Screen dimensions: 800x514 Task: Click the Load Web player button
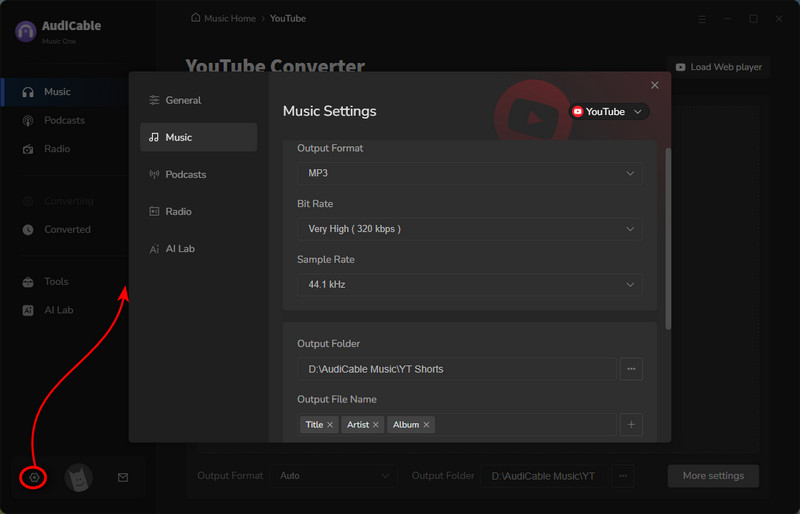[x=718, y=67]
